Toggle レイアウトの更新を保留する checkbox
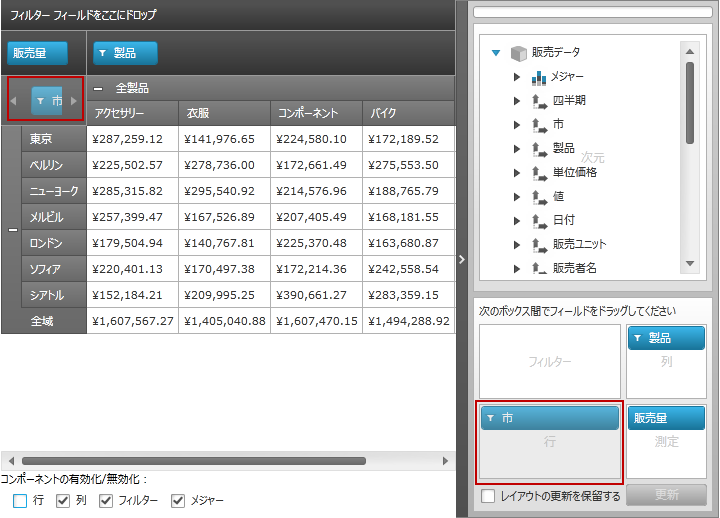 488,496
